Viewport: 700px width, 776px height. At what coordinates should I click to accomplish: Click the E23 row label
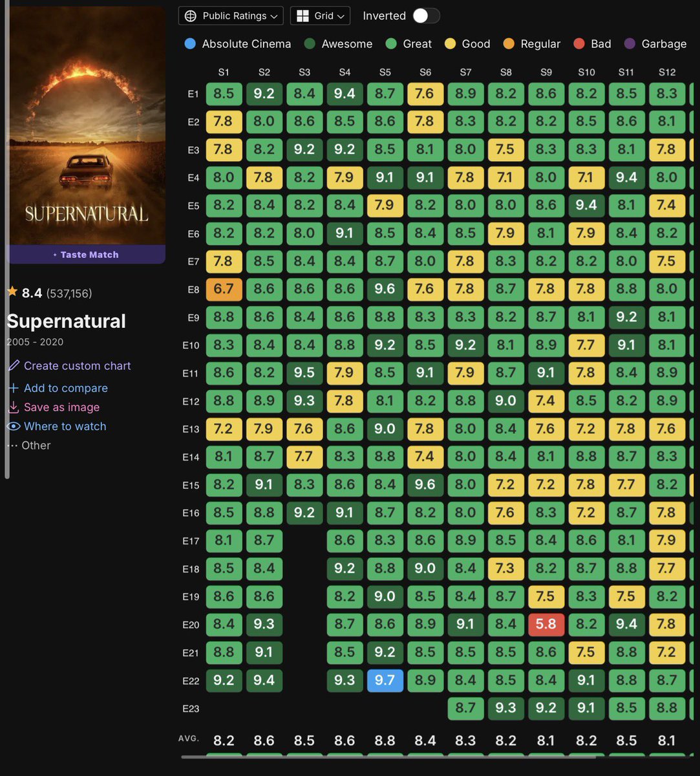[191, 709]
